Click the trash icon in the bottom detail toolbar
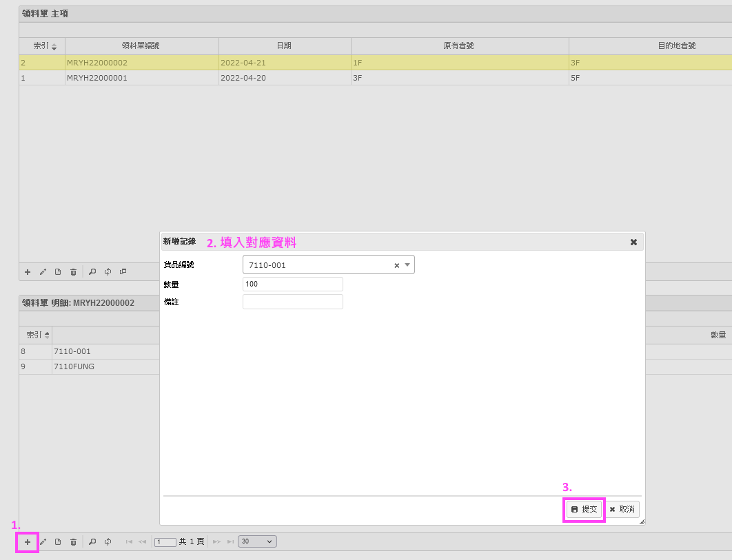The image size is (732, 560). [73, 542]
